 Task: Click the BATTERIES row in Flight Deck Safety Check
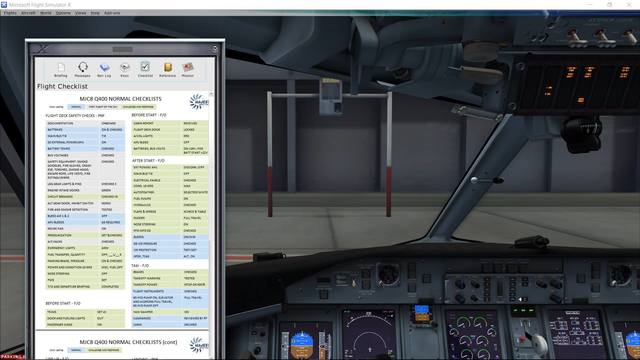tap(85, 129)
